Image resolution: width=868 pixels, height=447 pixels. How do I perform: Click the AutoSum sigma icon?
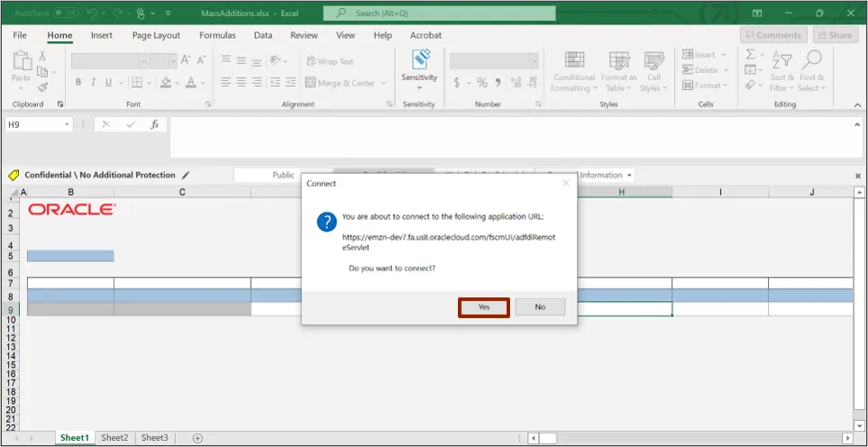[750, 55]
